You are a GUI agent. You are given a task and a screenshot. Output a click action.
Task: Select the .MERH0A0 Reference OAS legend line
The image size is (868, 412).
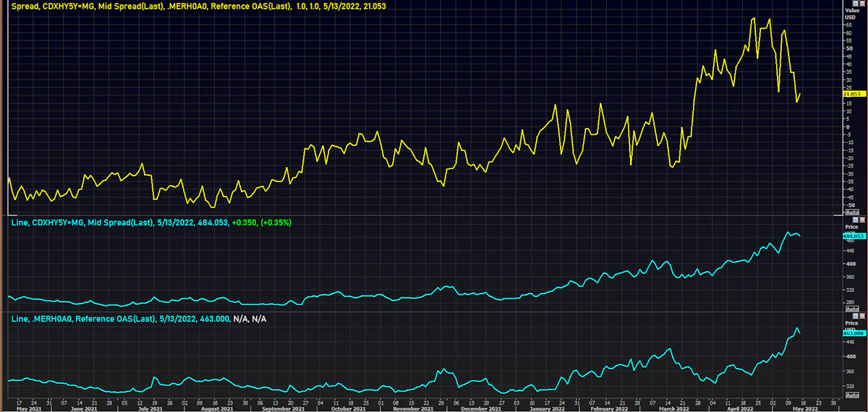[138, 319]
